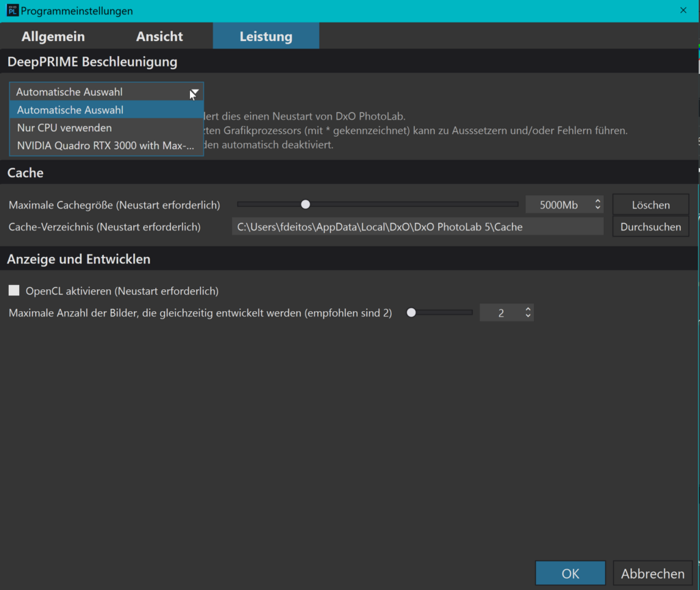Viewport: 700px width, 590px height.
Task: Close the Programmeinstellungen dialog
Action: click(683, 10)
